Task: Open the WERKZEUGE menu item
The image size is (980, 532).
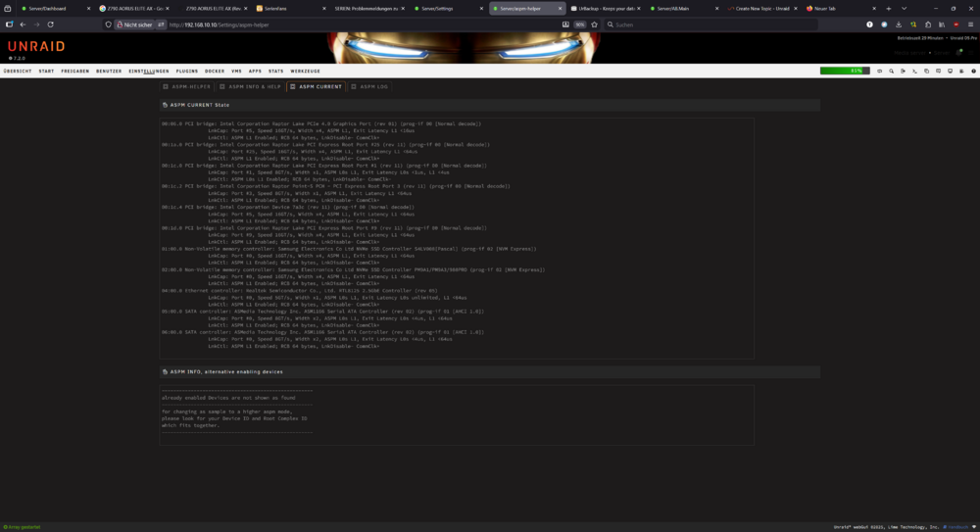Action: coord(305,72)
